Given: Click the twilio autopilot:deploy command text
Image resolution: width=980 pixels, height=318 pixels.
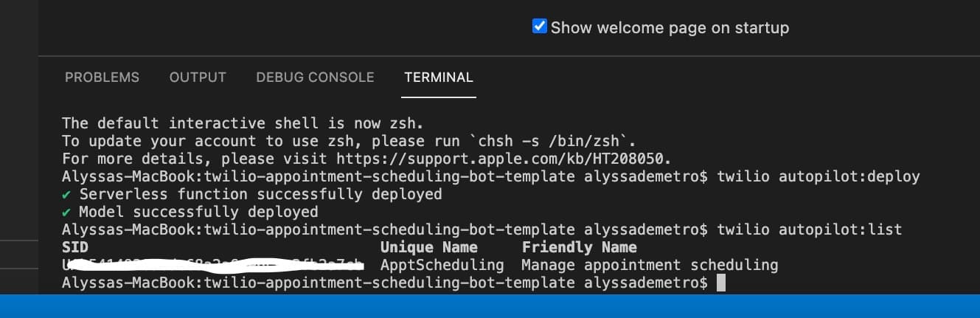Looking at the screenshot, I should click(819, 176).
